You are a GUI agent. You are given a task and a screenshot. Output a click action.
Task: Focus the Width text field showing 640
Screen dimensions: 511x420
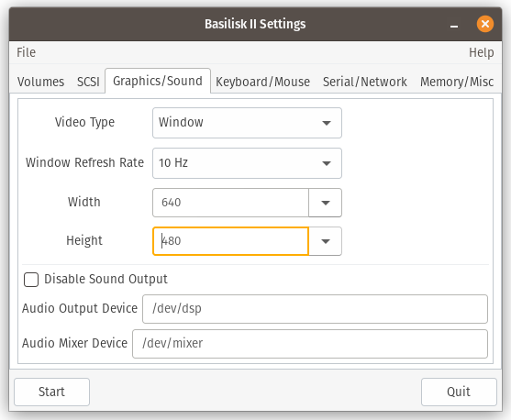(x=230, y=203)
